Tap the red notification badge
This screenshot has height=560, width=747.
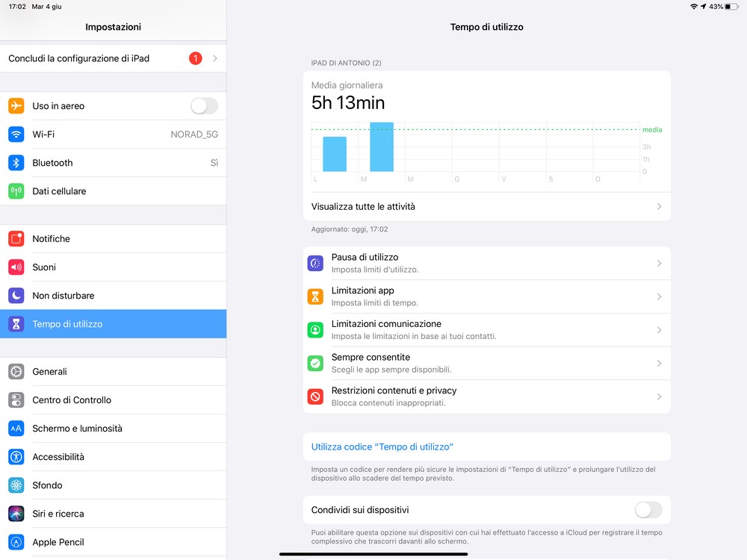[195, 58]
